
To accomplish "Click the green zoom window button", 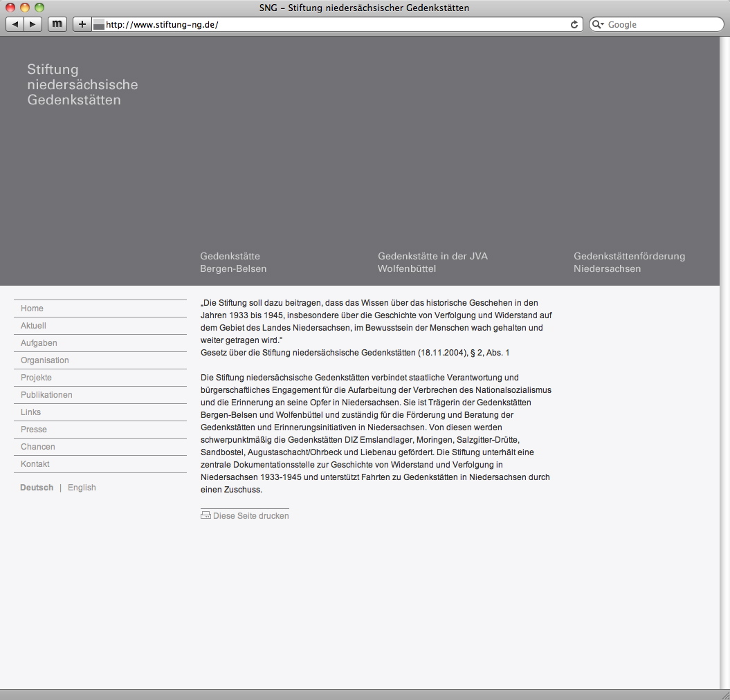I will 39,8.
